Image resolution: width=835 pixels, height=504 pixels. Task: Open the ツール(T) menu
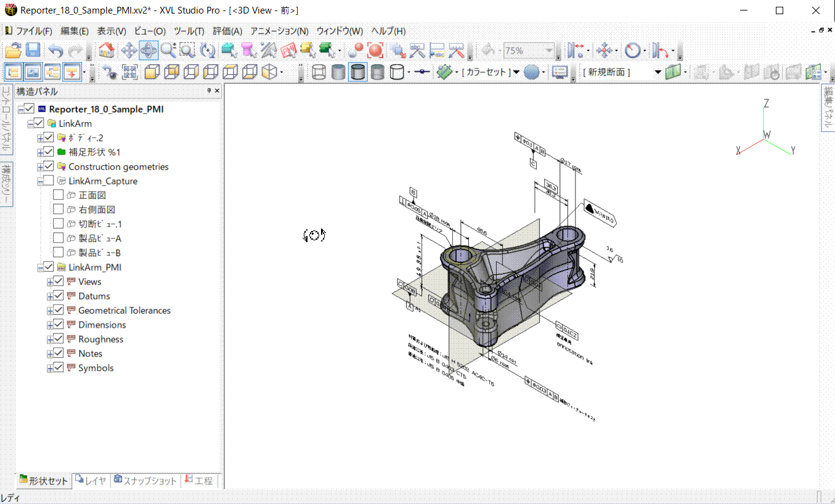(x=189, y=31)
